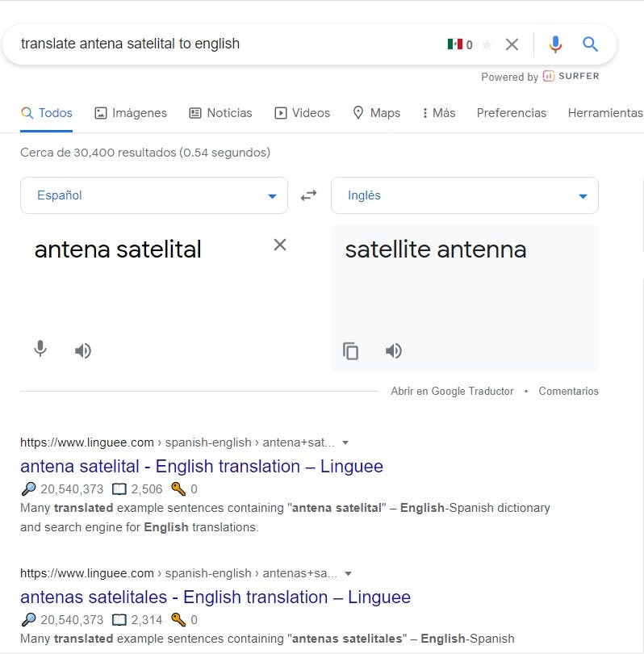Image resolution: width=644 pixels, height=654 pixels.
Task: Click the speaker icon to hear the Spanish text
Action: (83, 350)
